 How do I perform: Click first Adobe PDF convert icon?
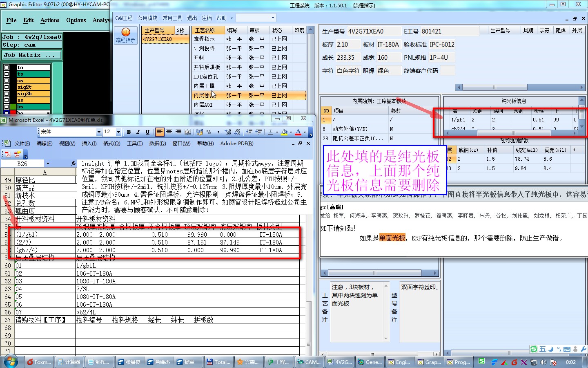pyautogui.click(x=8, y=154)
